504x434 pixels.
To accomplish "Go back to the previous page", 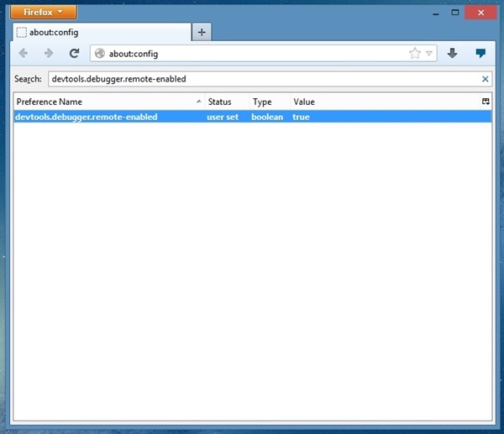I will [x=23, y=54].
